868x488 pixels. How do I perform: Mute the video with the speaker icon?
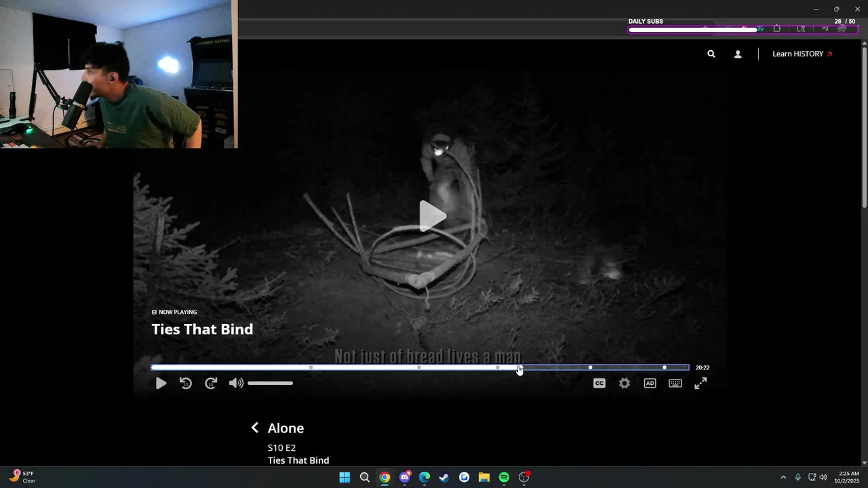[235, 384]
